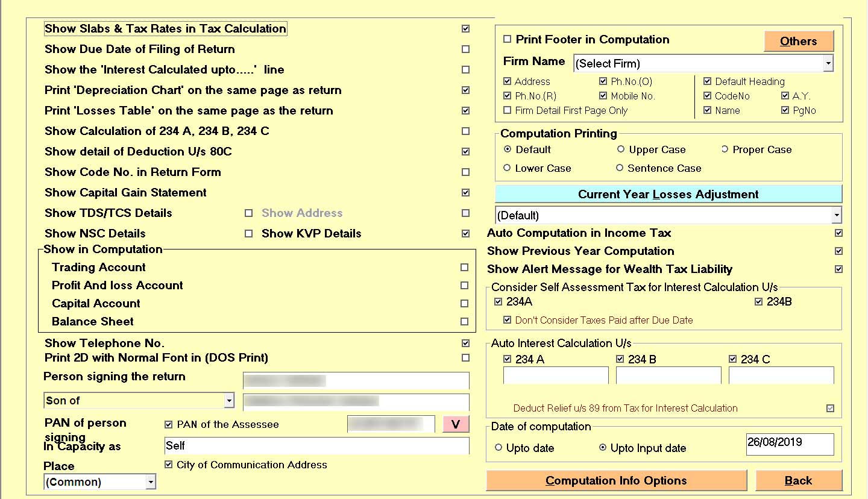
Task: Open Current Year Losses Adjustment
Action: coord(668,194)
